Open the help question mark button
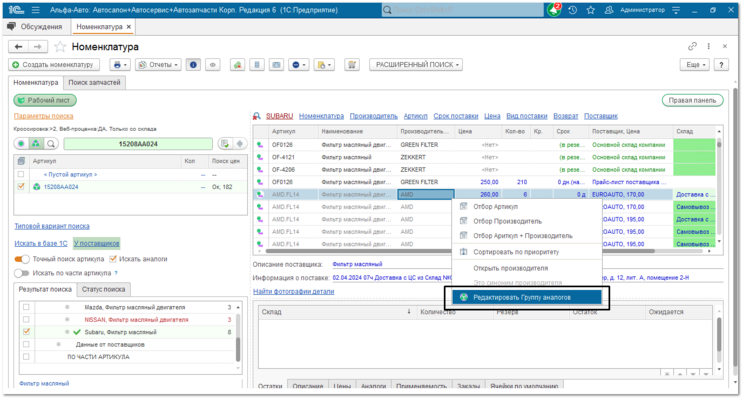743x399 pixels. point(721,64)
